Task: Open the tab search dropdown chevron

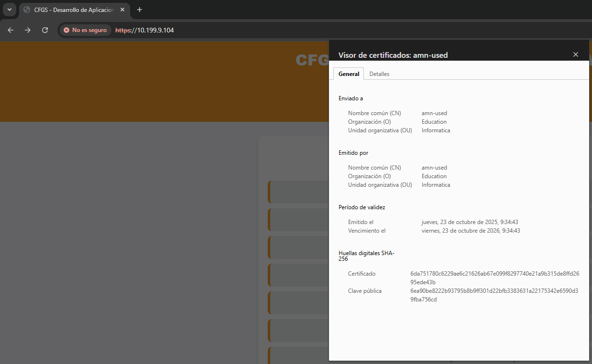Action: coord(9,10)
